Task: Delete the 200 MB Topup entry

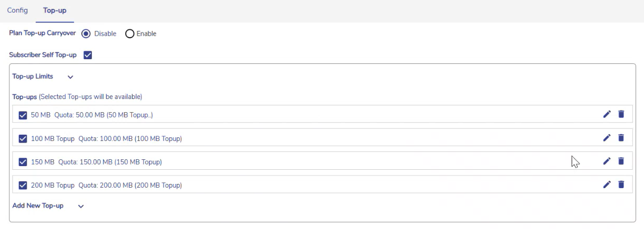Action: (621, 184)
